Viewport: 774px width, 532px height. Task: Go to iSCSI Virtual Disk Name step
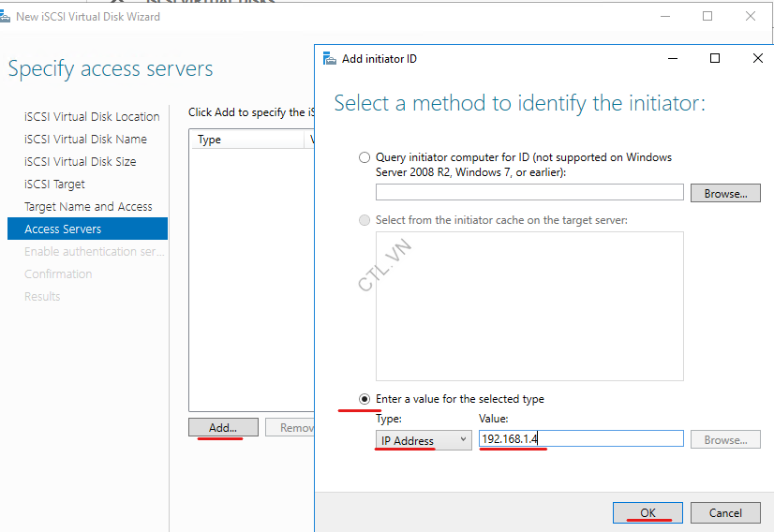tap(85, 140)
